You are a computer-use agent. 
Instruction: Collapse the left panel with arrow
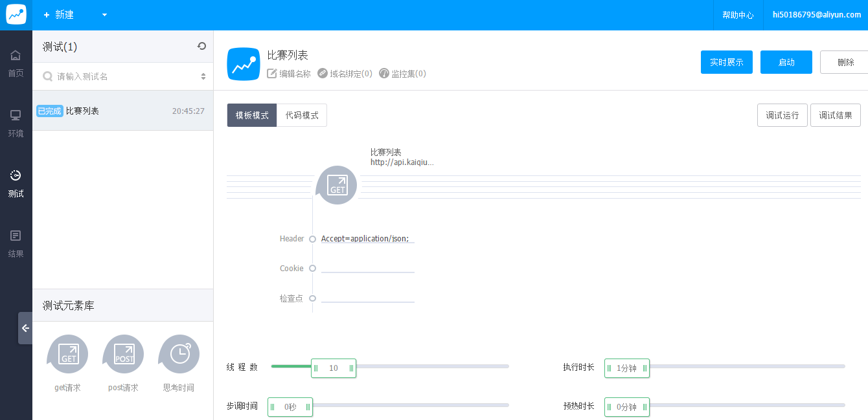tap(25, 328)
